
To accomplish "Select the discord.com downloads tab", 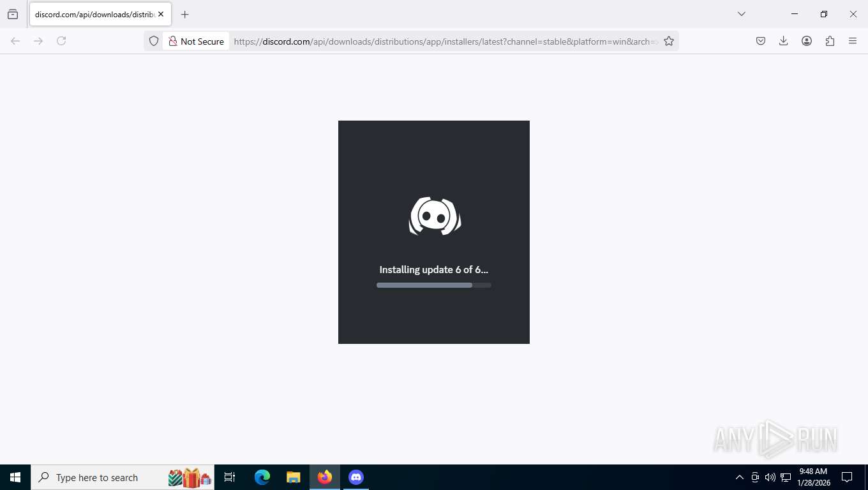I will click(x=100, y=14).
